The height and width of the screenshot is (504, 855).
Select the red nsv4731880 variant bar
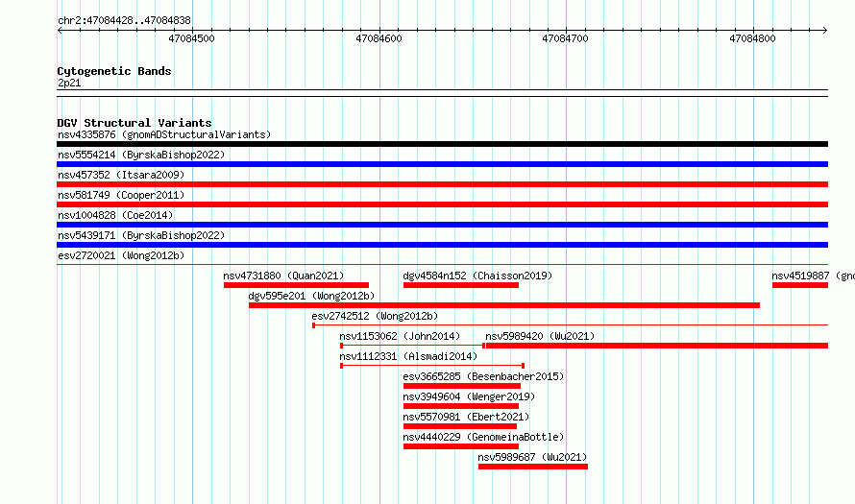296,285
